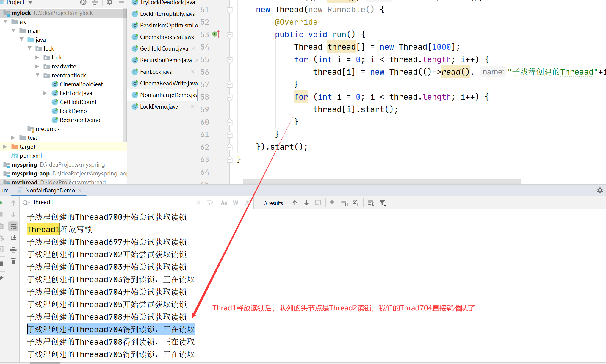
Task: Click the console filter search results icon
Action: (x=383, y=203)
